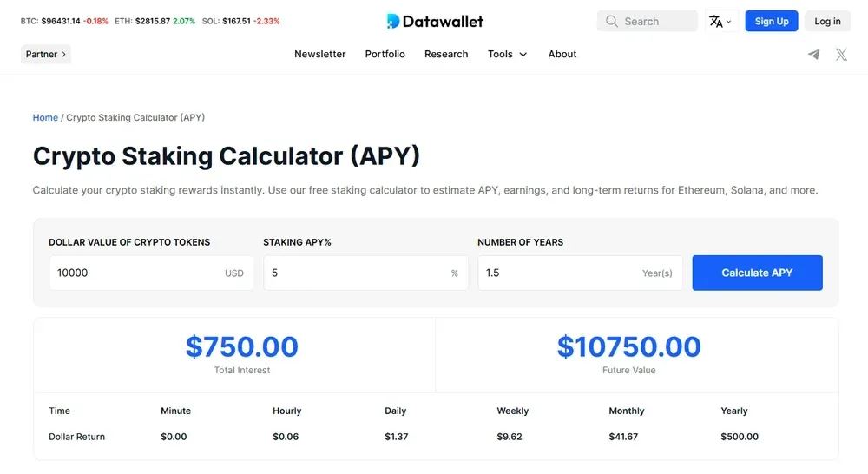Screen dimensions: 868x474
Task: Expand the Tools dropdown menu
Action: (507, 54)
